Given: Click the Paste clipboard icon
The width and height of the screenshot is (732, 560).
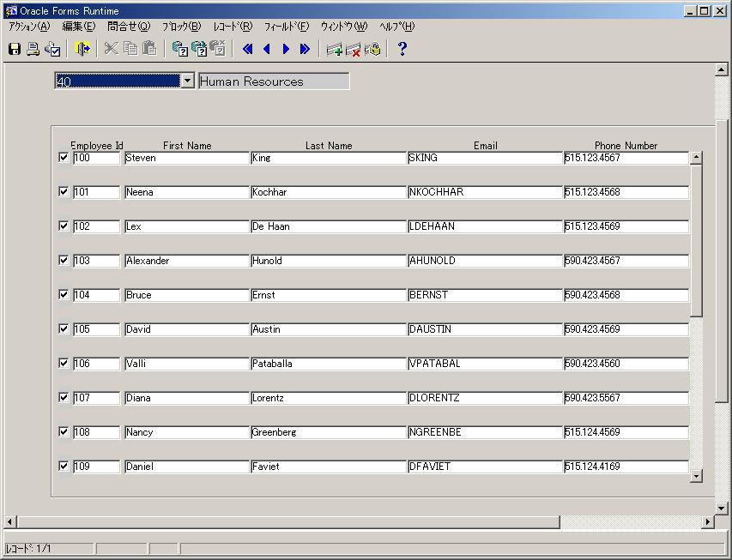Looking at the screenshot, I should tap(149, 49).
